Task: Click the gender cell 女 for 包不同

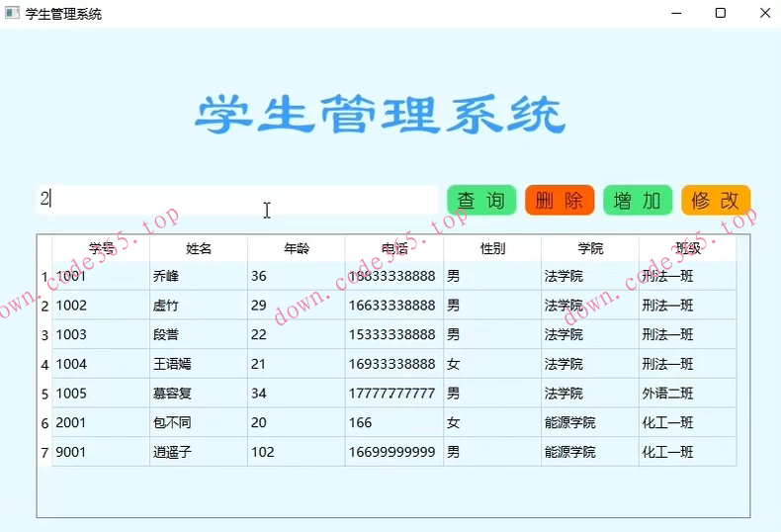Action: click(492, 423)
